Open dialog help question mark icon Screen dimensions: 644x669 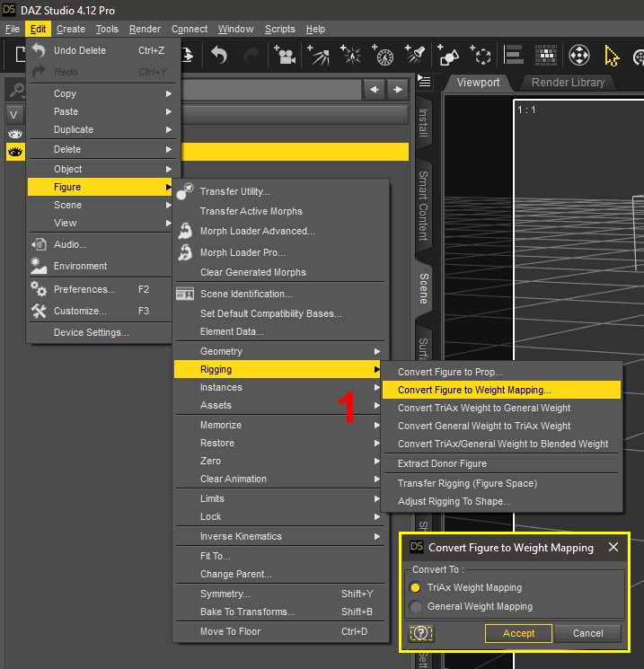pos(421,633)
